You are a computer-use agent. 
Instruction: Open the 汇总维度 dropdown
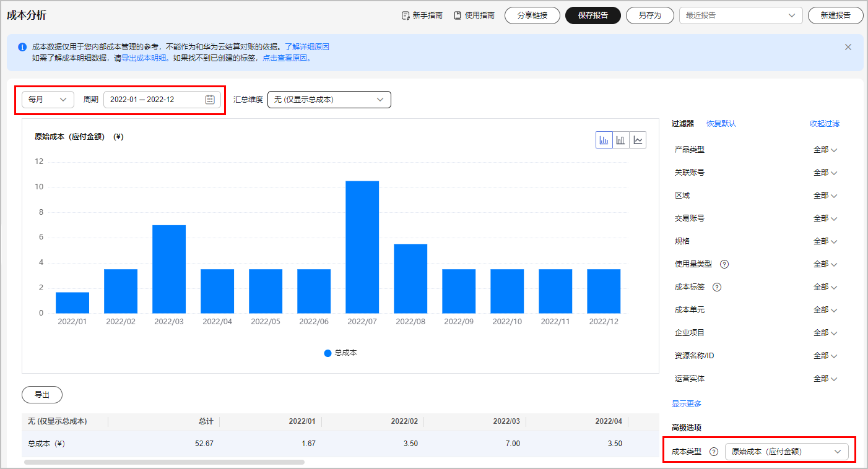click(x=329, y=100)
